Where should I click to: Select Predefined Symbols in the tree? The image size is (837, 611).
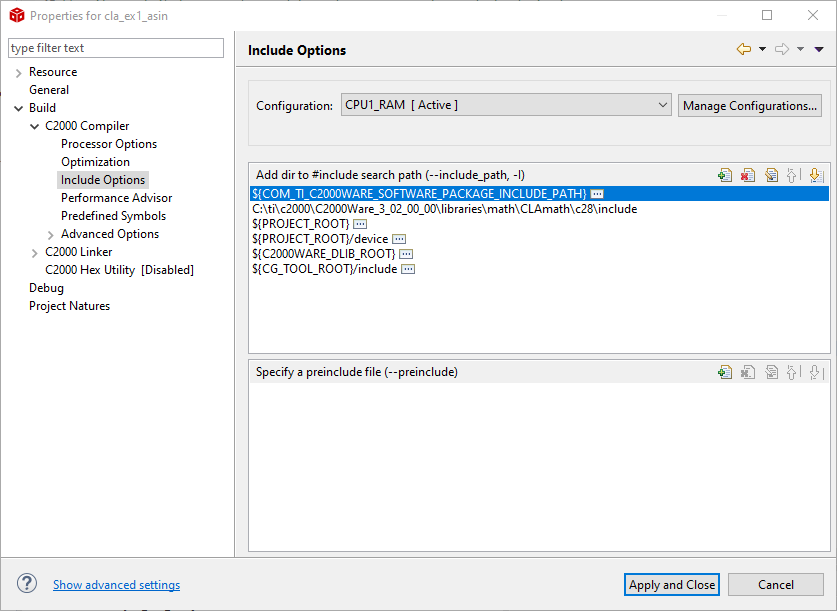point(113,216)
